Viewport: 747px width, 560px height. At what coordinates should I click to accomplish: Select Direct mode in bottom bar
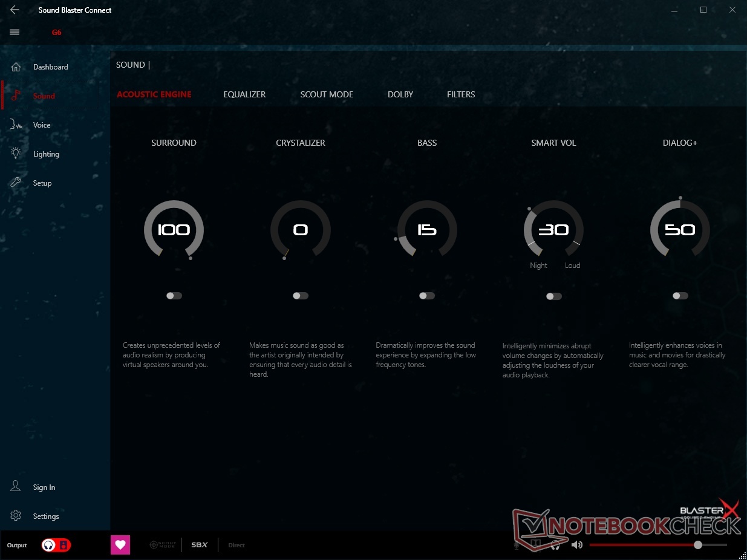(236, 545)
